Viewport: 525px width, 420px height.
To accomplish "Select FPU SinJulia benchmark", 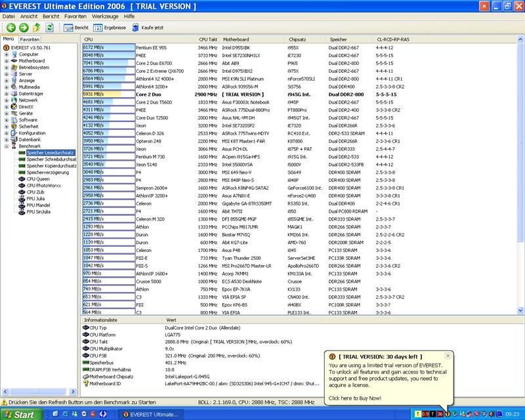I will point(39,212).
